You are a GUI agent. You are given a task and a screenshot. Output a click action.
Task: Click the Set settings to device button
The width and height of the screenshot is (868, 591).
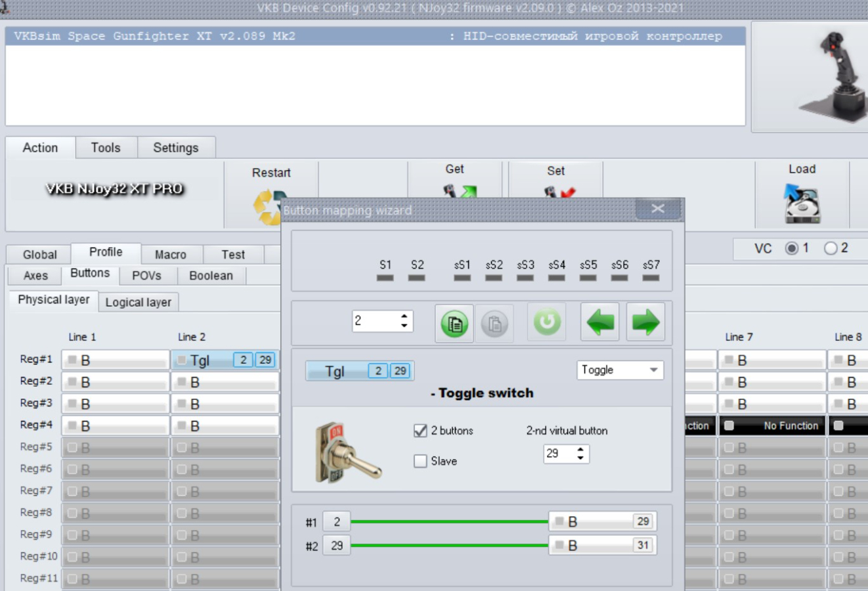[555, 181]
